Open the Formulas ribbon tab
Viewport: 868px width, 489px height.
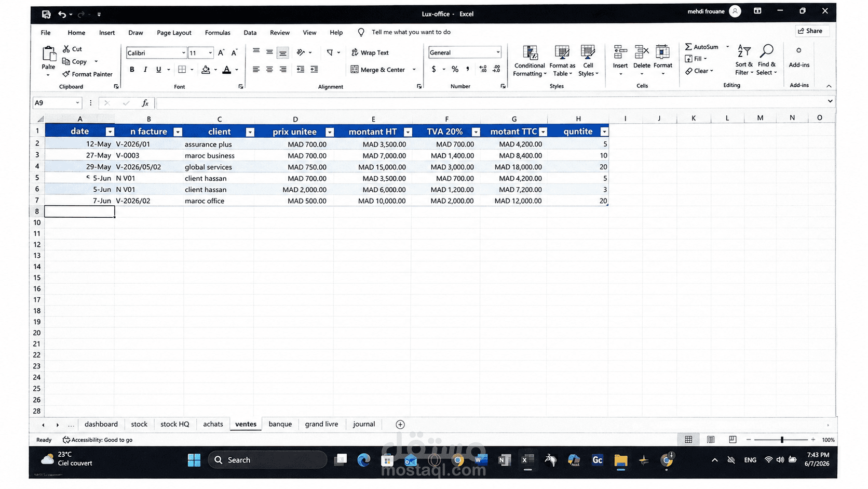pos(218,33)
